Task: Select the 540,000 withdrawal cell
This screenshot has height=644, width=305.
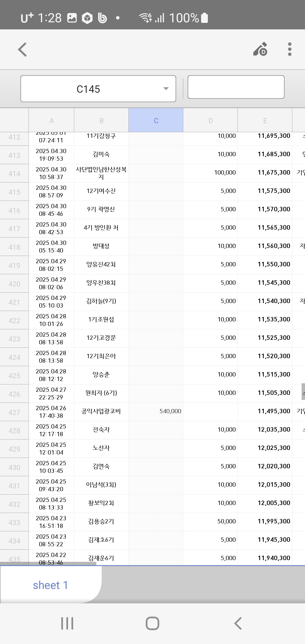Action: tap(156, 412)
